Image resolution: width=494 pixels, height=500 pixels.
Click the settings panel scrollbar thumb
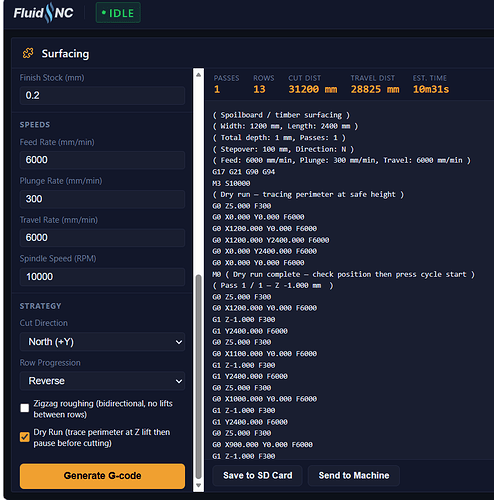coord(198,377)
